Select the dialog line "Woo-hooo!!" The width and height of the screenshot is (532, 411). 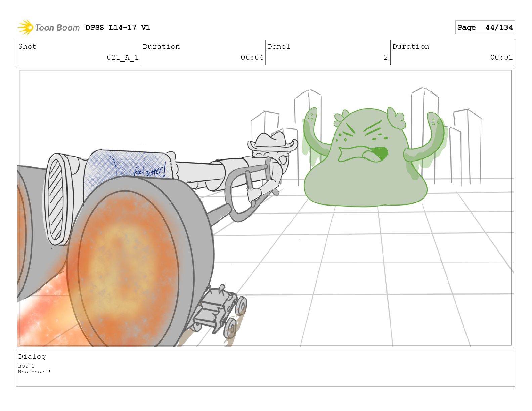coord(35,372)
